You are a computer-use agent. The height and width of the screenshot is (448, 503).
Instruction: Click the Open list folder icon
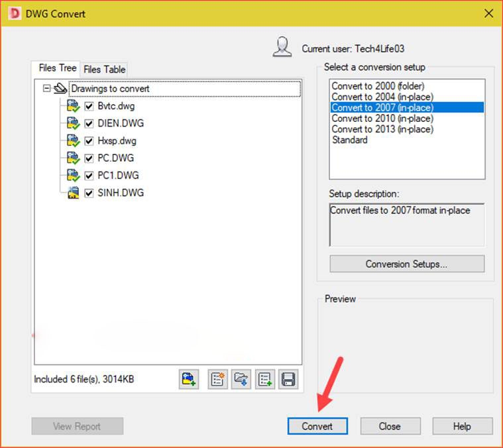point(241,379)
